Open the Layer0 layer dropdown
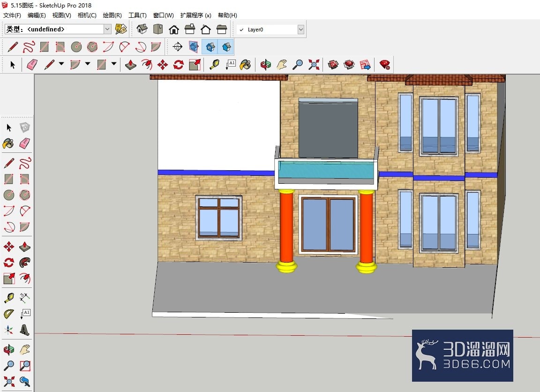 pyautogui.click(x=271, y=30)
